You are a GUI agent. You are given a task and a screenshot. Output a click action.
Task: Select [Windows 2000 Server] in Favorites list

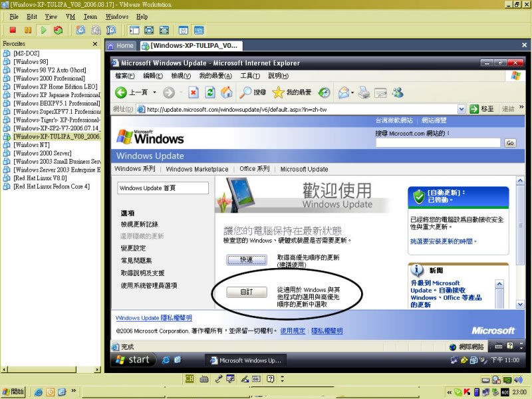point(43,153)
